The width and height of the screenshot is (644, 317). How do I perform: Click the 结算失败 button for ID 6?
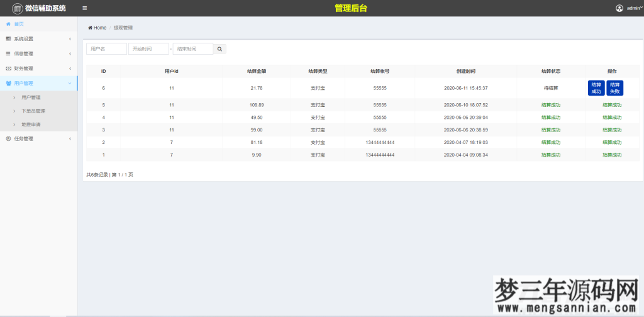click(x=614, y=88)
